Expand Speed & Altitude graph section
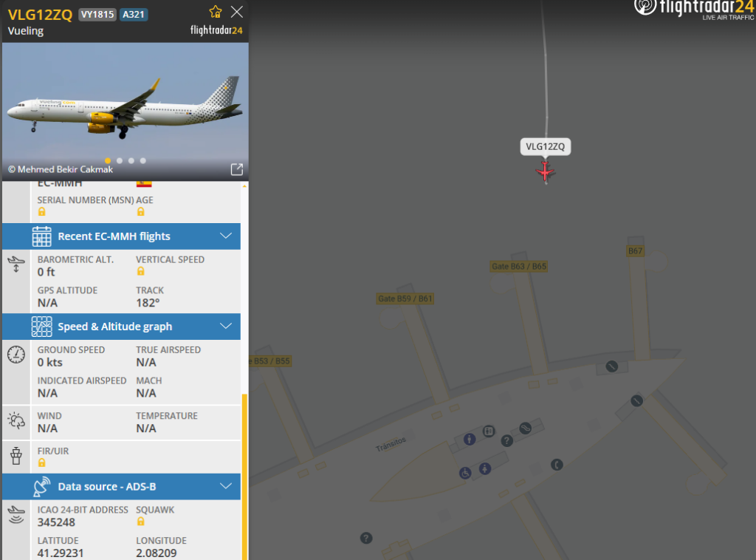This screenshot has width=756, height=560. (x=122, y=327)
